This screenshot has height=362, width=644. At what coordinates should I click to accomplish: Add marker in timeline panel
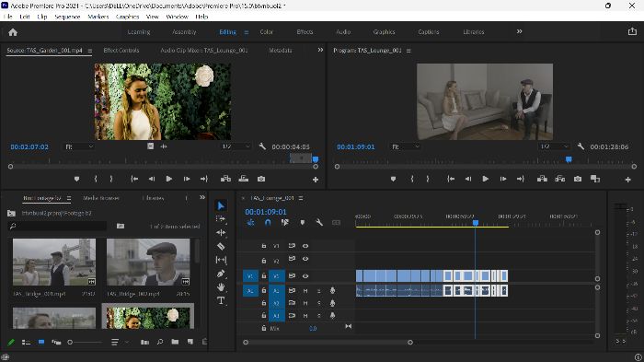[x=303, y=223]
